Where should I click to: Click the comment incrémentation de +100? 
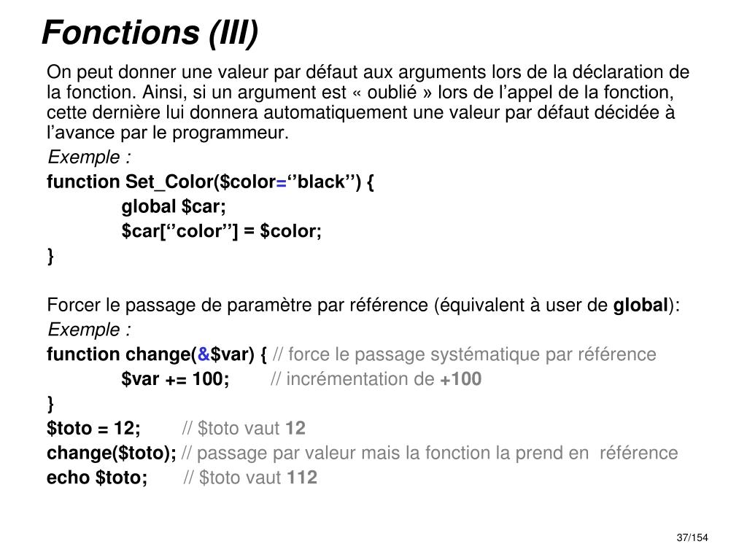tap(376, 379)
